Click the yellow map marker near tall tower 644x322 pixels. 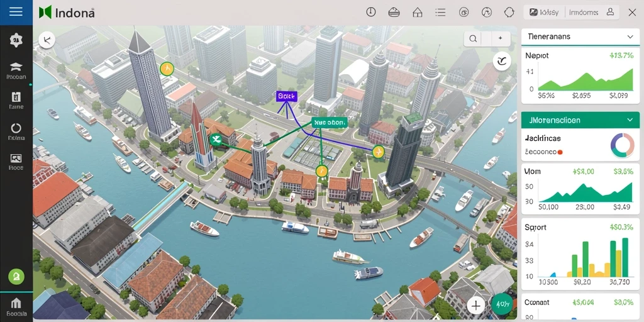coord(167,69)
